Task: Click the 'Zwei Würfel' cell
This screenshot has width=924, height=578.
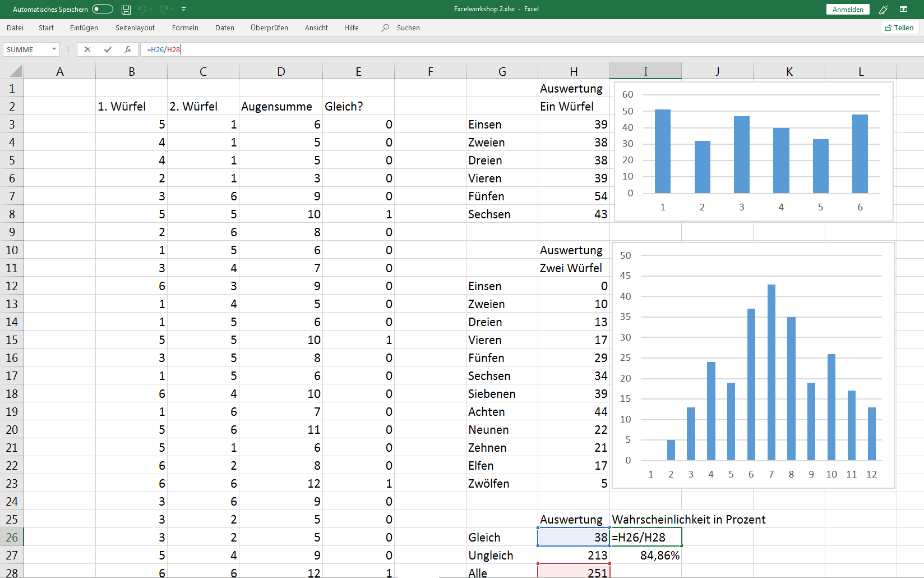Action: 574,268
